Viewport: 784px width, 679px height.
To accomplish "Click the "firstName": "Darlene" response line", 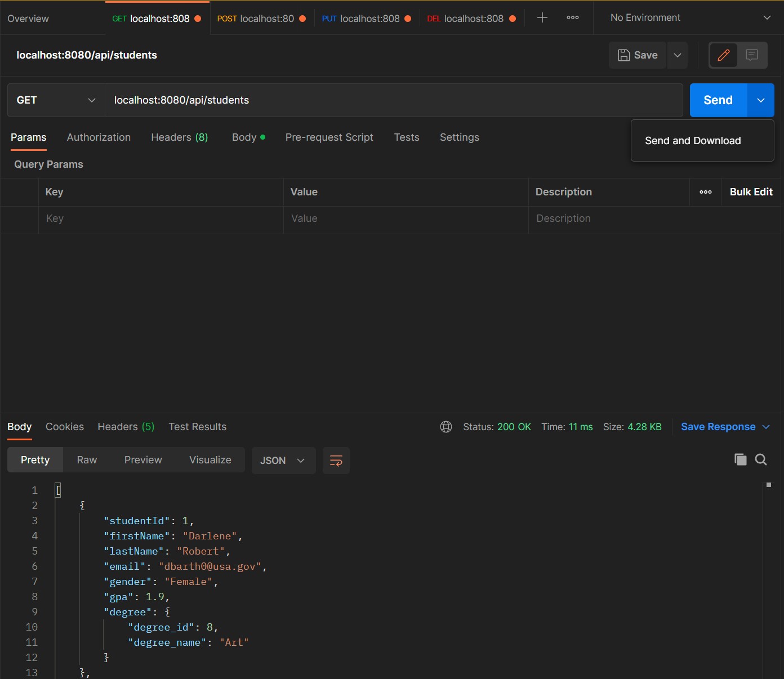I will coord(173,536).
